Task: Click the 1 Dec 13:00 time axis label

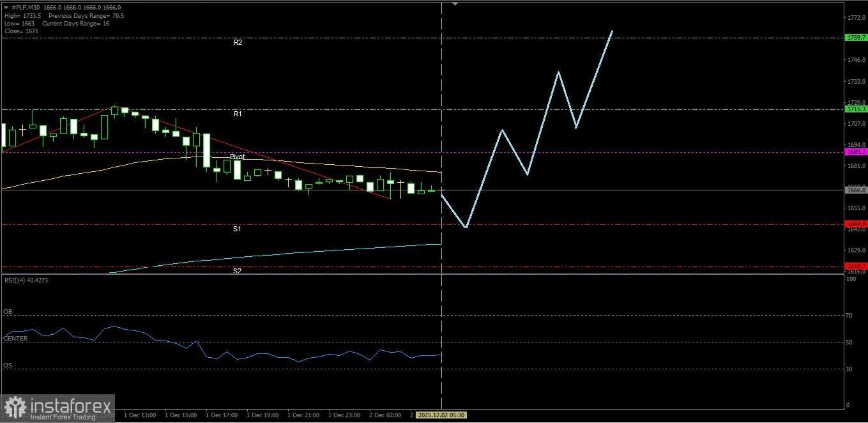Action: [140, 415]
